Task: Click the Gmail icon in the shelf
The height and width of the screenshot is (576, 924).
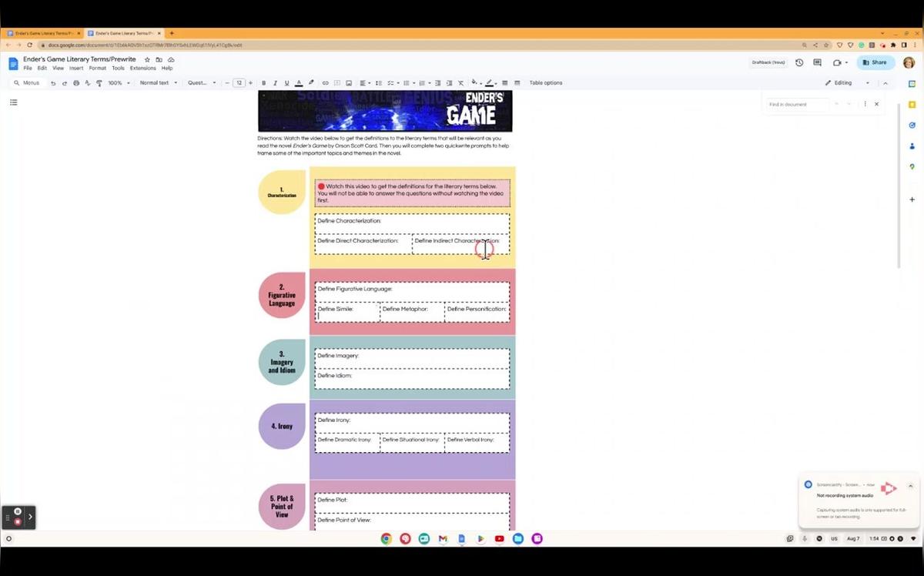Action: 443,538
